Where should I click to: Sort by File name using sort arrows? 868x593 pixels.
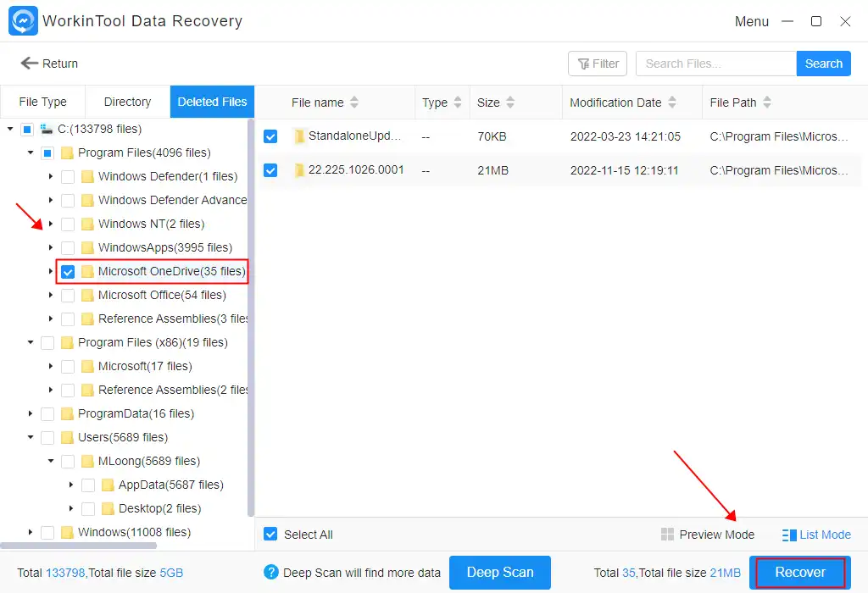(x=354, y=103)
